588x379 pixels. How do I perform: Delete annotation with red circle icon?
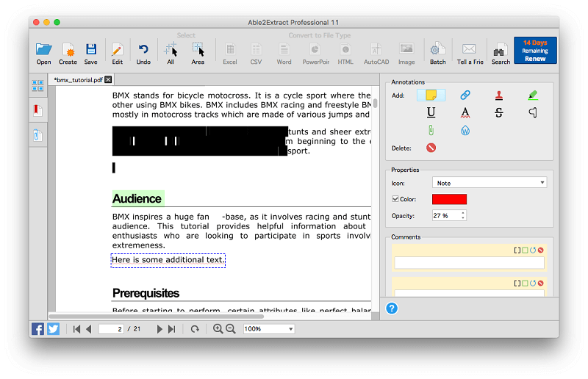click(431, 148)
